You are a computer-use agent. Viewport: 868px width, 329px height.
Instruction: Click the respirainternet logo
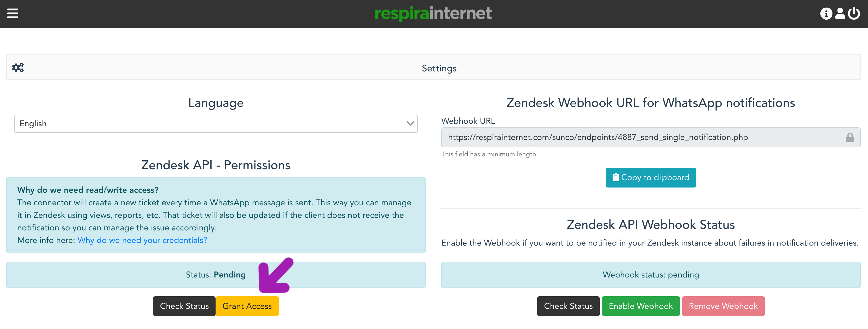pyautogui.click(x=433, y=14)
